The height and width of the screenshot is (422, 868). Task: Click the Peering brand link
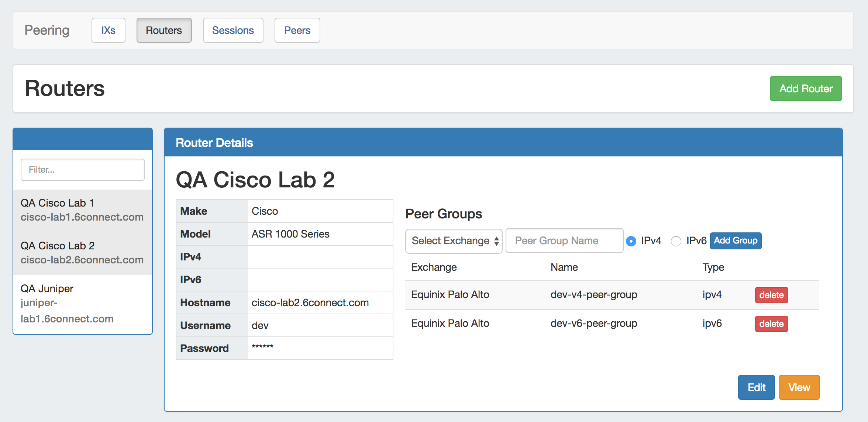47,30
